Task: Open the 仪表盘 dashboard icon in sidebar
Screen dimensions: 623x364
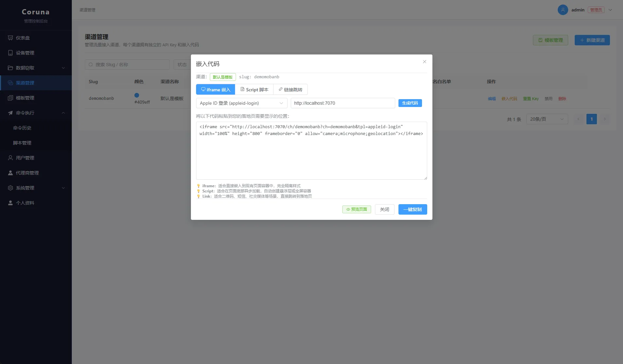Action: [10, 38]
